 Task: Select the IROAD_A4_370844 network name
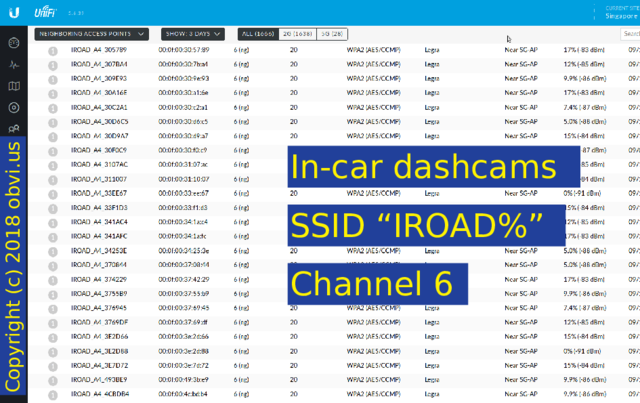[99, 265]
